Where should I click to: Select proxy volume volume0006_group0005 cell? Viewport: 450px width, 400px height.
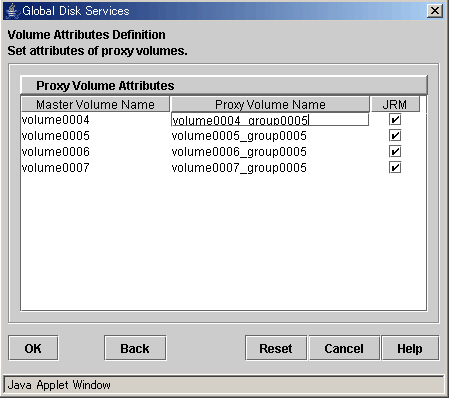coord(270,152)
